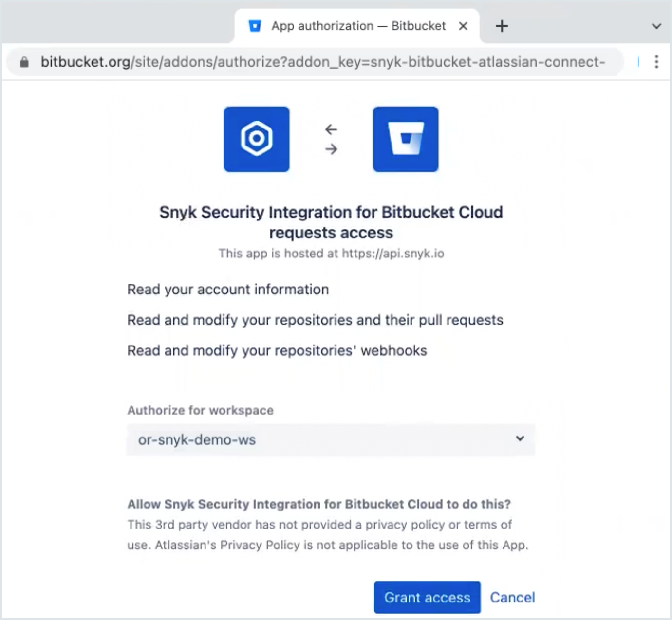The height and width of the screenshot is (620, 672).
Task: Click the bidirectional arrows between the app logos
Action: pos(332,139)
